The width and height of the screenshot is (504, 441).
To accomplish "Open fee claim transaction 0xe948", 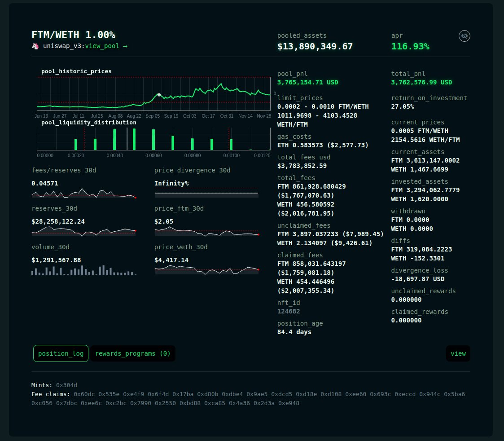I will pos(289,403).
